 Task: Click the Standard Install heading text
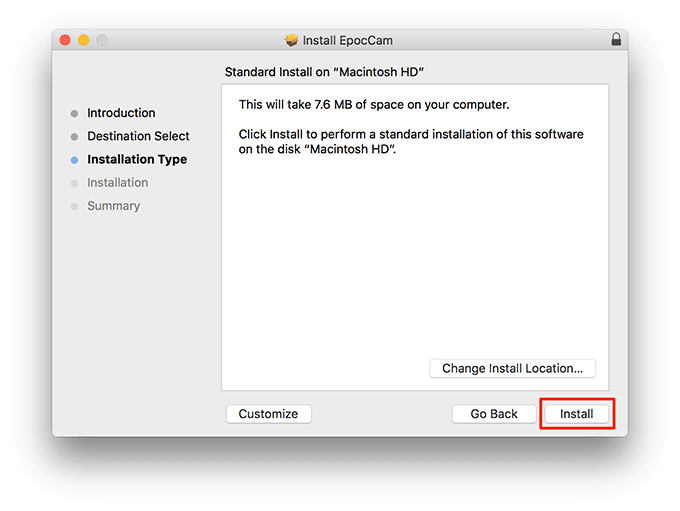325,72
